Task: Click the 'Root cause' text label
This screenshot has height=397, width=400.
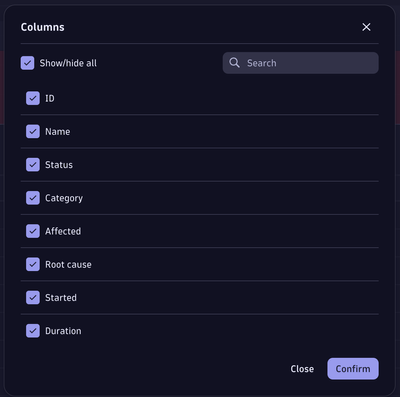Action: point(68,264)
